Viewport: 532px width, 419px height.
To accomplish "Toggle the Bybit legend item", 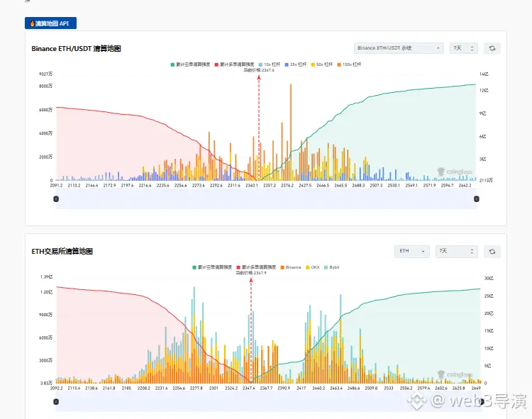I will 332,267.
